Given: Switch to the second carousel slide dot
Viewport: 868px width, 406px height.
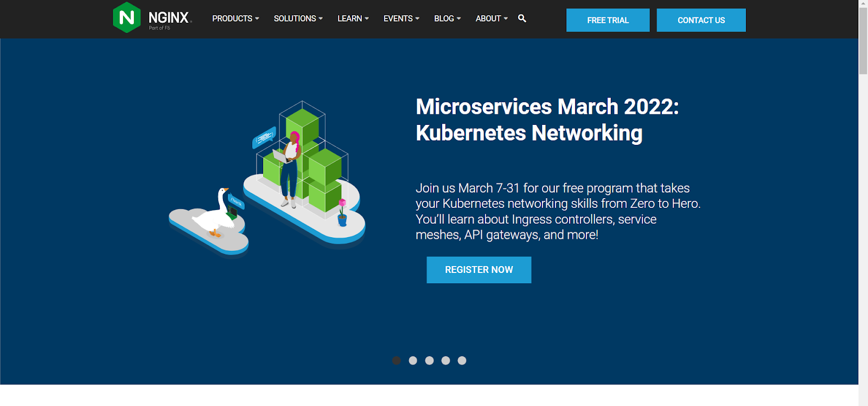Looking at the screenshot, I should 413,360.
